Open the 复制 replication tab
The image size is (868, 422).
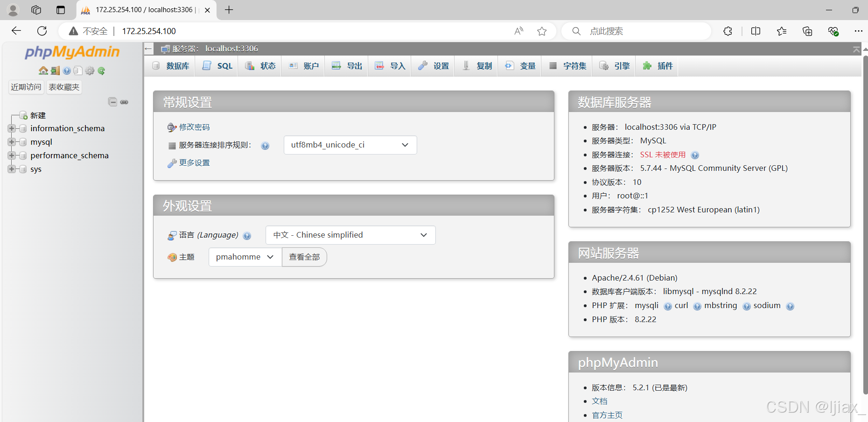(x=477, y=66)
